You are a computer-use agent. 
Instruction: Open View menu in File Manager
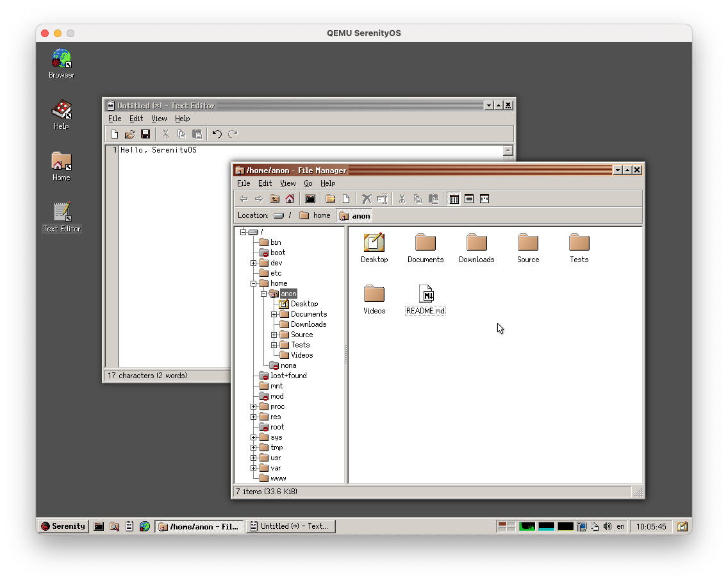pos(288,183)
